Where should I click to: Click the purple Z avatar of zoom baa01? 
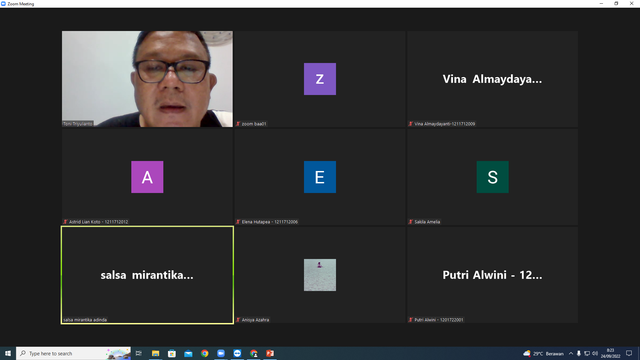pyautogui.click(x=320, y=79)
